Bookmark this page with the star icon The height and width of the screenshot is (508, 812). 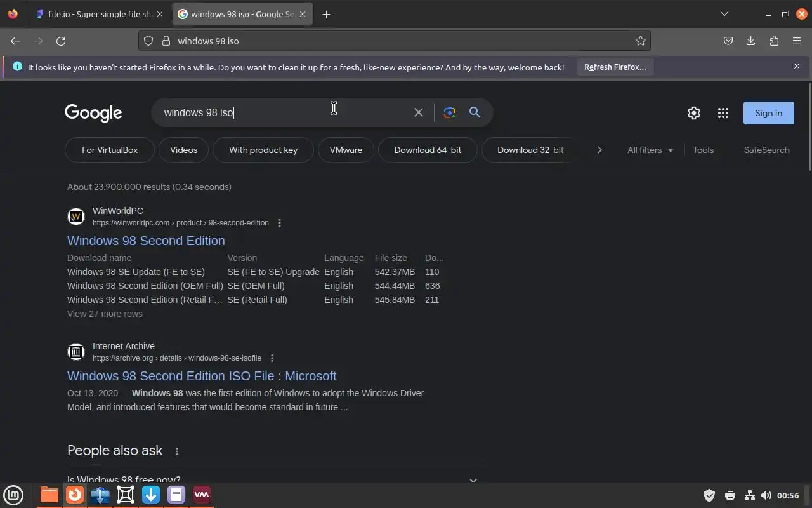pos(641,41)
